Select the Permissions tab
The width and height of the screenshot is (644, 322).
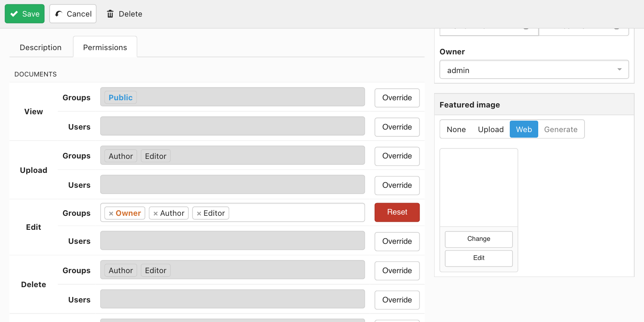click(x=105, y=47)
